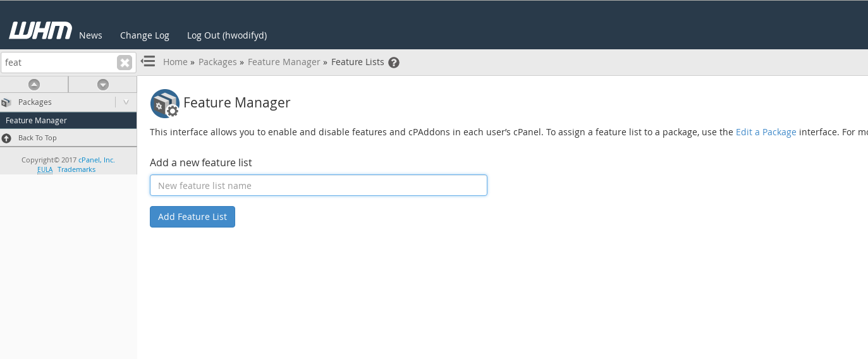This screenshot has width=868, height=359.
Task: Log out of hwodifyd account
Action: coord(227,35)
